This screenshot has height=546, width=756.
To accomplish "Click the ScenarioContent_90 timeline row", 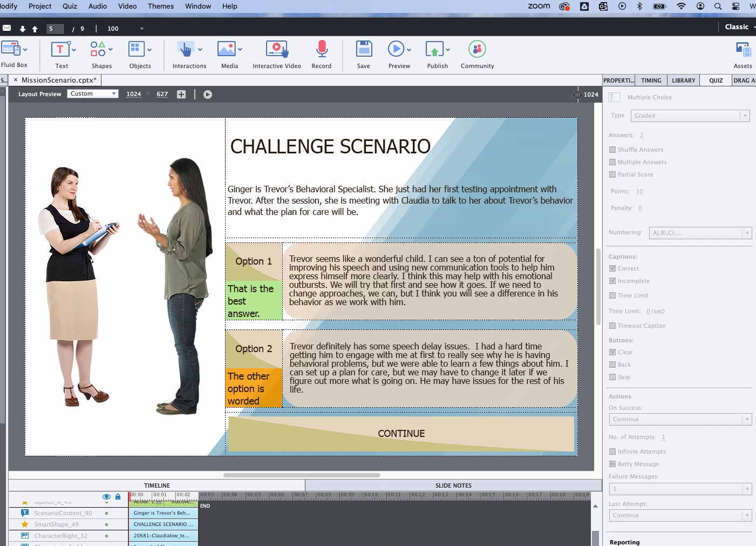I will point(63,513).
